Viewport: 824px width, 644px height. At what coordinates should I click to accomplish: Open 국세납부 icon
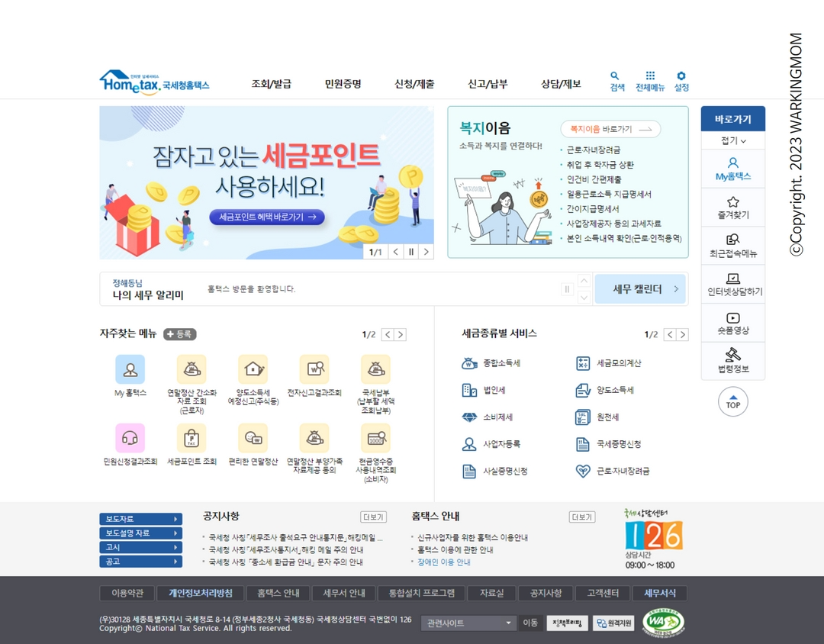click(375, 369)
